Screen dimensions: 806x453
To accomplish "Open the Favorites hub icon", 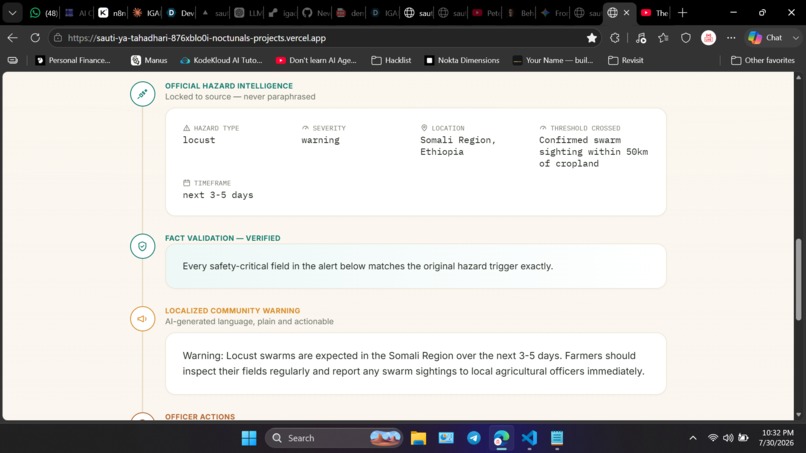I will click(x=663, y=38).
